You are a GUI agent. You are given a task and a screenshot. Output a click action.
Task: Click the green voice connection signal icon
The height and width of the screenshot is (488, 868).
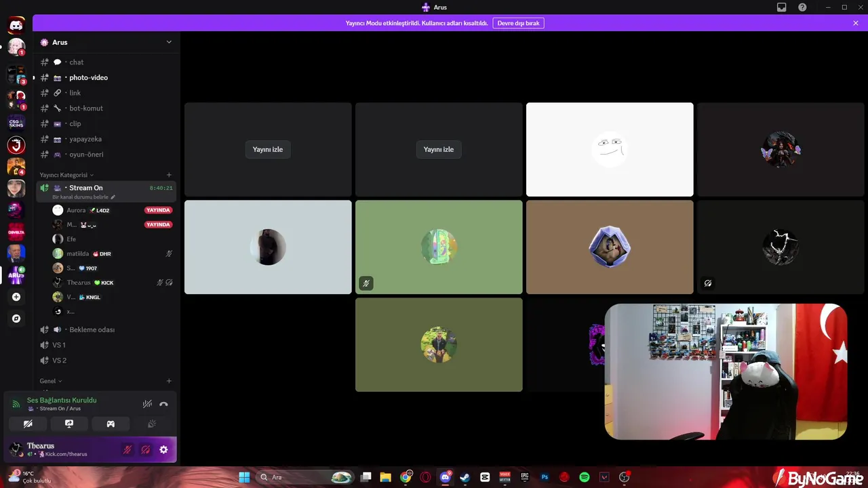(x=16, y=404)
